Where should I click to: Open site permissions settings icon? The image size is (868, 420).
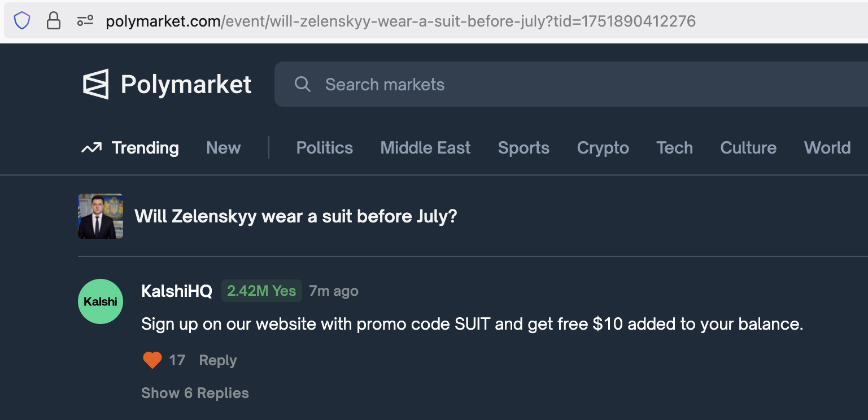[x=85, y=21]
